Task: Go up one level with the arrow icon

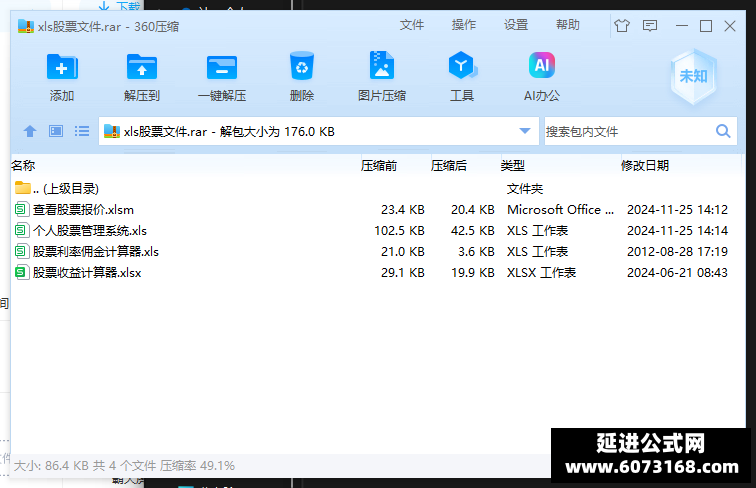Action: [x=30, y=131]
